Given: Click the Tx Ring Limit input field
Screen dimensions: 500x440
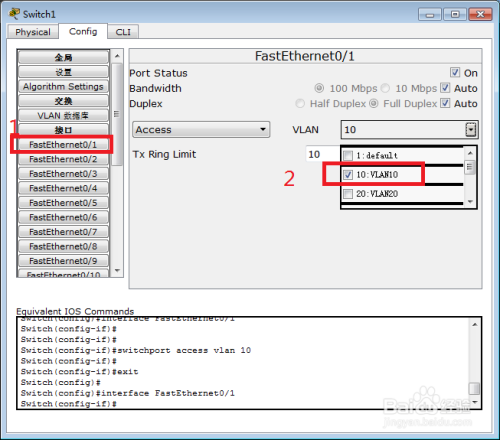Looking at the screenshot, I should (x=322, y=154).
